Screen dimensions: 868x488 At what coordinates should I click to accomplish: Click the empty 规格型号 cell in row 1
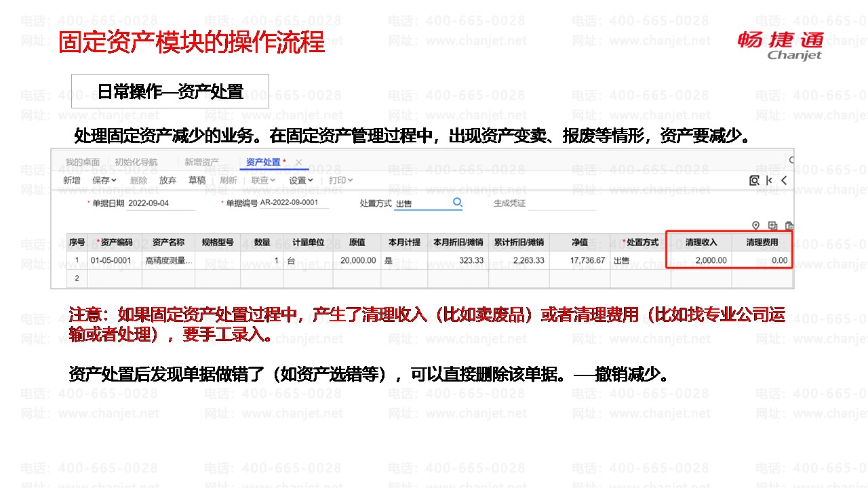218,260
